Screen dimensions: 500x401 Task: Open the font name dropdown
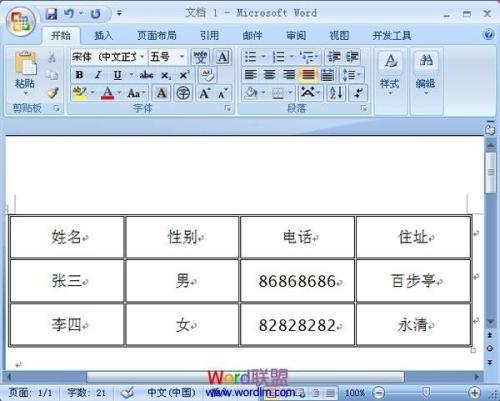(x=142, y=57)
